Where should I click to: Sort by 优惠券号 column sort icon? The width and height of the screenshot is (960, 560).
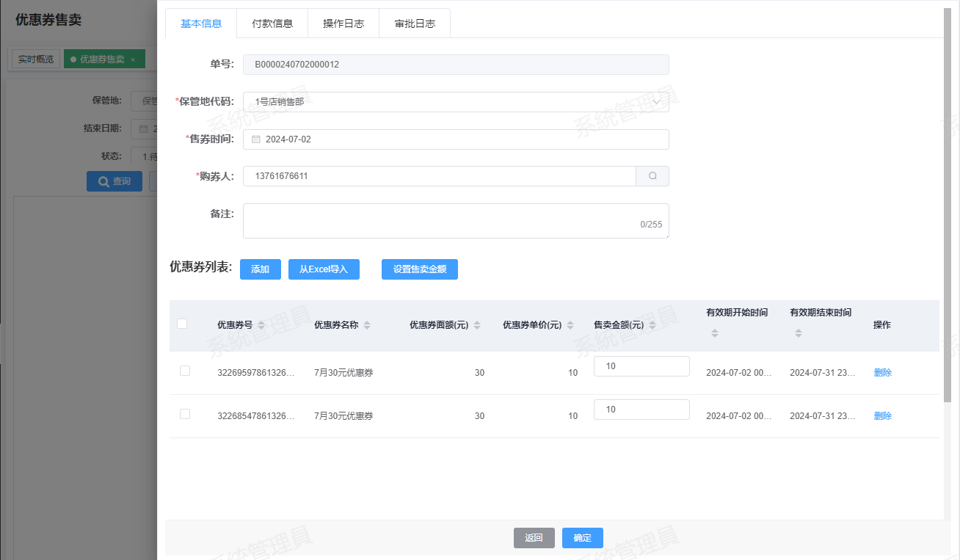[261, 325]
